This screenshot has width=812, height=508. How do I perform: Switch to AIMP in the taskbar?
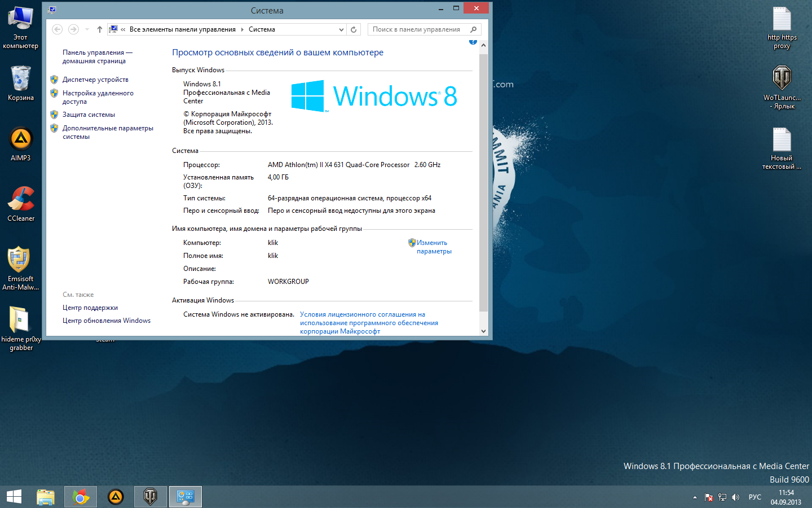click(x=116, y=497)
